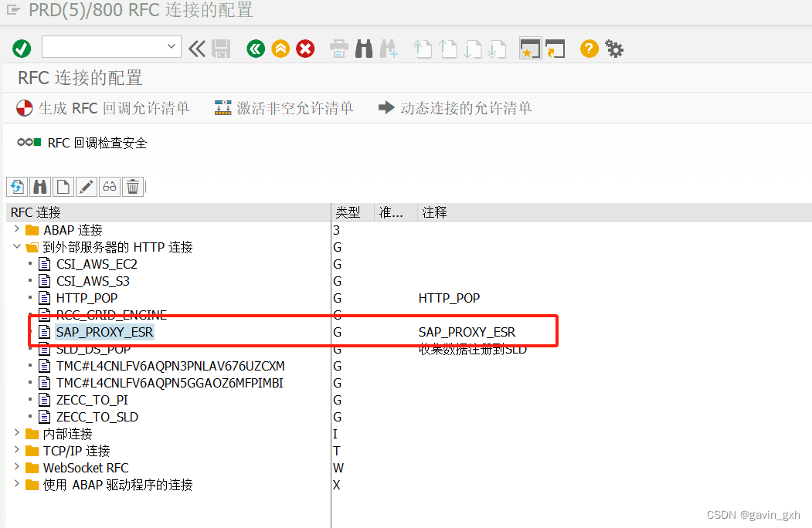The image size is (812, 528).
Task: Edit connection via the pencil icon
Action: tap(86, 186)
